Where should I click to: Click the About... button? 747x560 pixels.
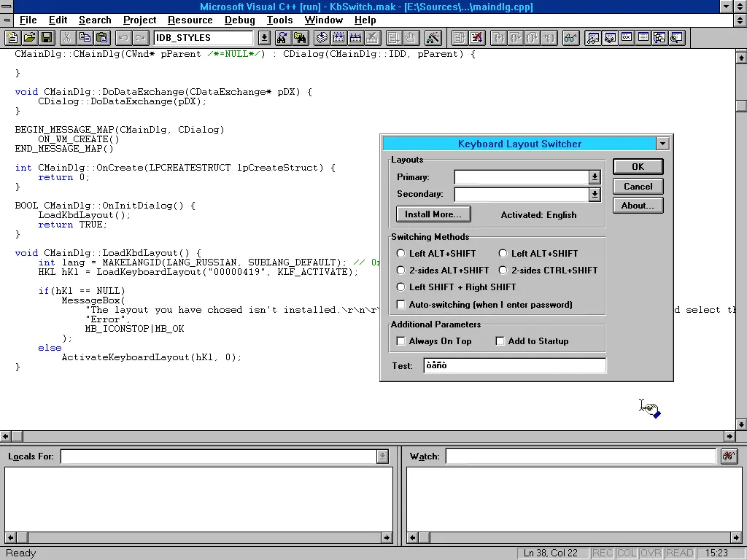coord(638,205)
